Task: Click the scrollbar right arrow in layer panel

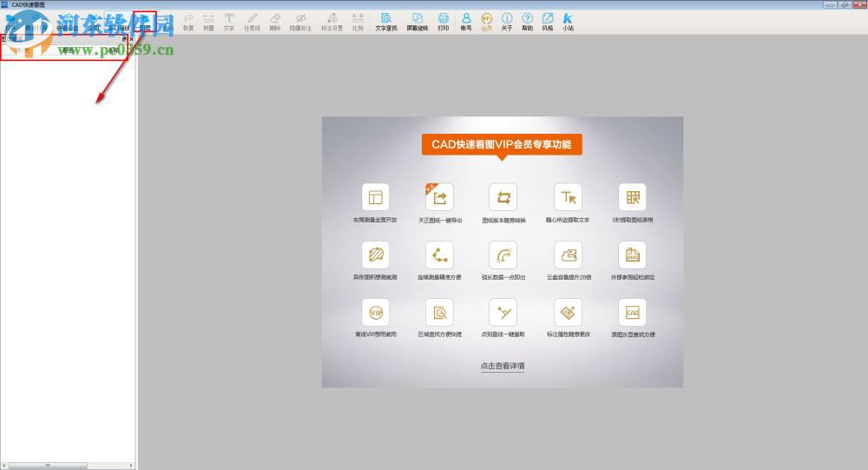Action: point(131,466)
